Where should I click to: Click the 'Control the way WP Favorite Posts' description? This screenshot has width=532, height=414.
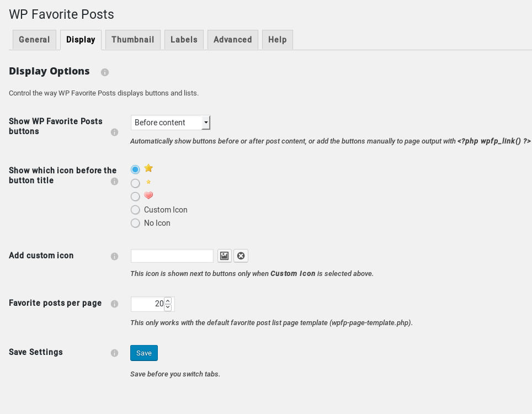tap(104, 93)
